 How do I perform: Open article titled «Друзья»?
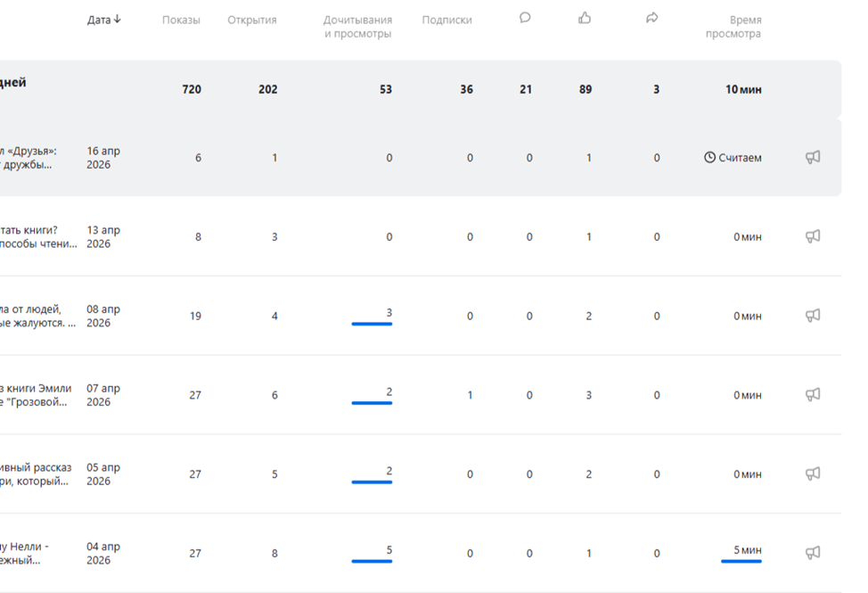click(x=29, y=158)
